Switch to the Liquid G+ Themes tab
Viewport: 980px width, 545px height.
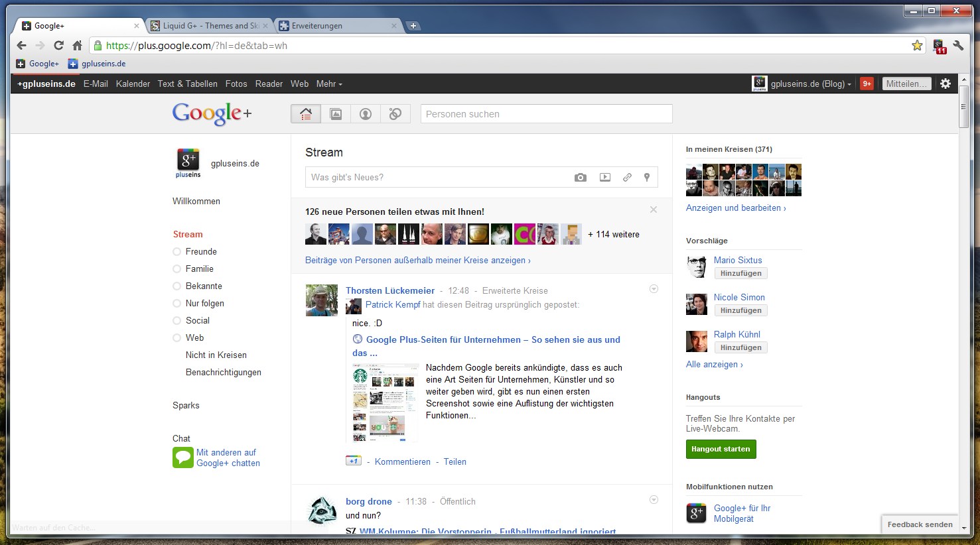click(208, 26)
